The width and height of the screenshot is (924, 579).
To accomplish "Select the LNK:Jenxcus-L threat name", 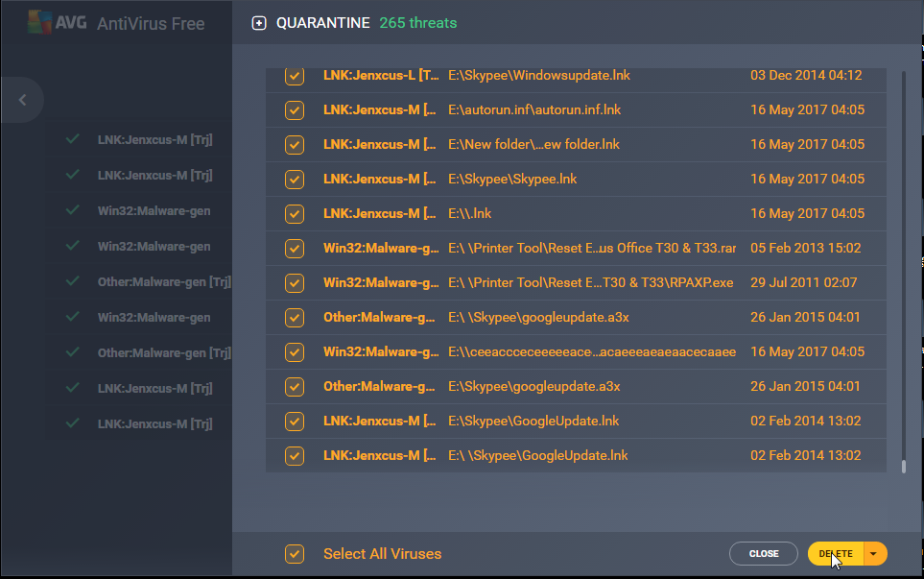I will (x=381, y=76).
